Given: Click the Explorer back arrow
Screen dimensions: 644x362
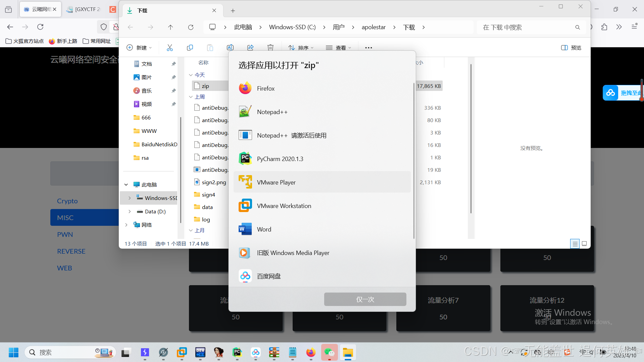Looking at the screenshot, I should click(131, 27).
